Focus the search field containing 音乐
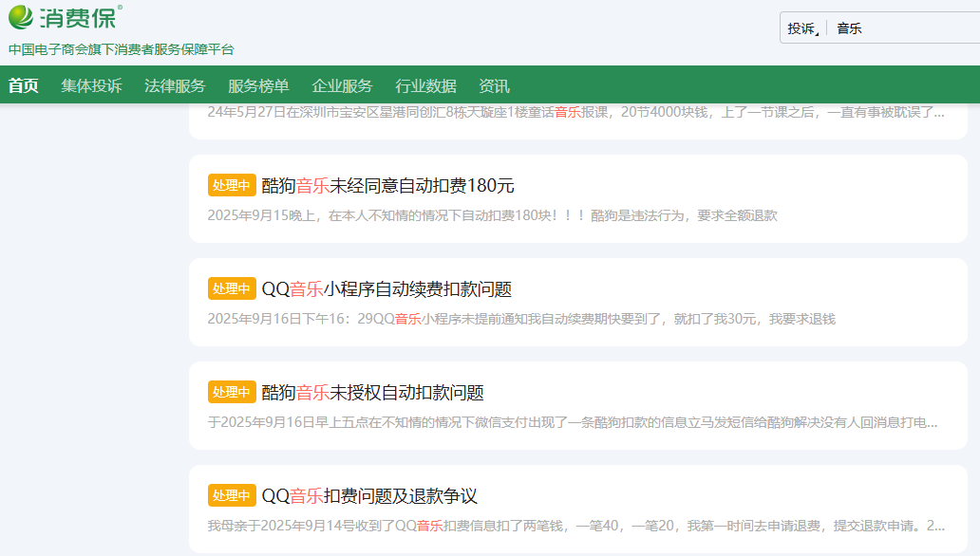The width and height of the screenshot is (980, 556). 906,28
